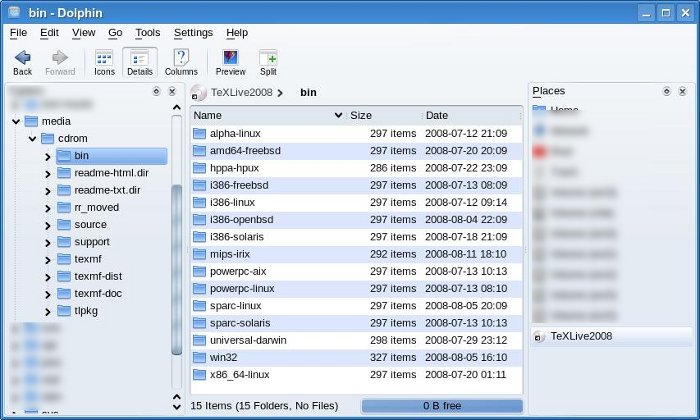
Task: Split the view with Split button
Action: (x=268, y=62)
